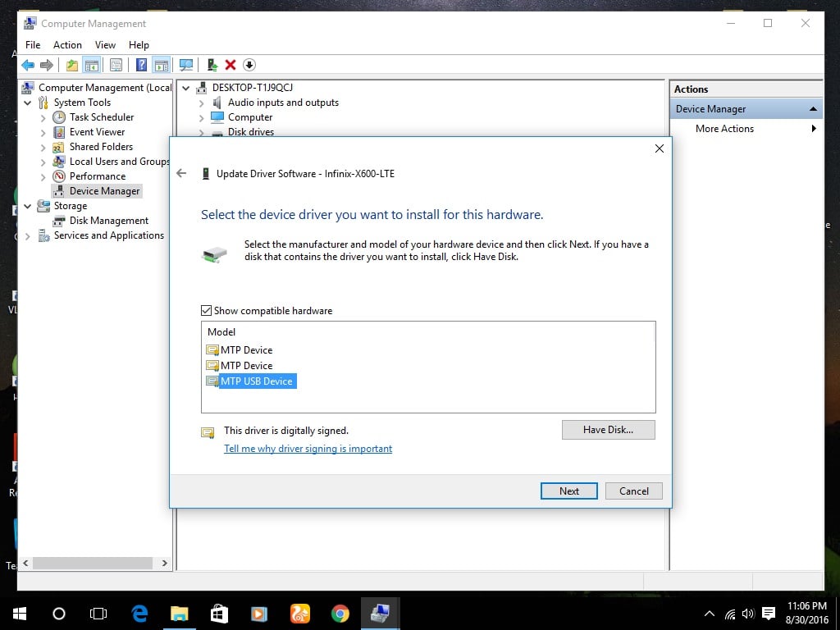Close the Update Driver Software dialog
The width and height of the screenshot is (840, 630).
[660, 148]
